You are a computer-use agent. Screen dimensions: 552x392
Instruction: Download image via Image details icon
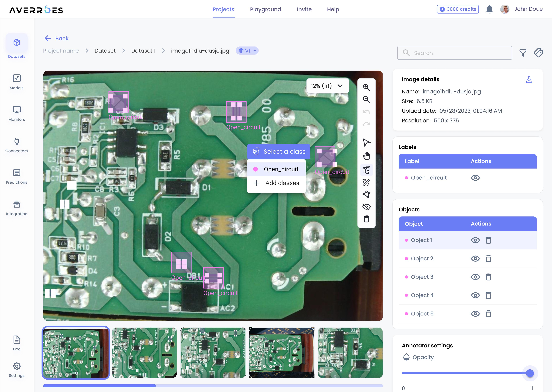(529, 80)
